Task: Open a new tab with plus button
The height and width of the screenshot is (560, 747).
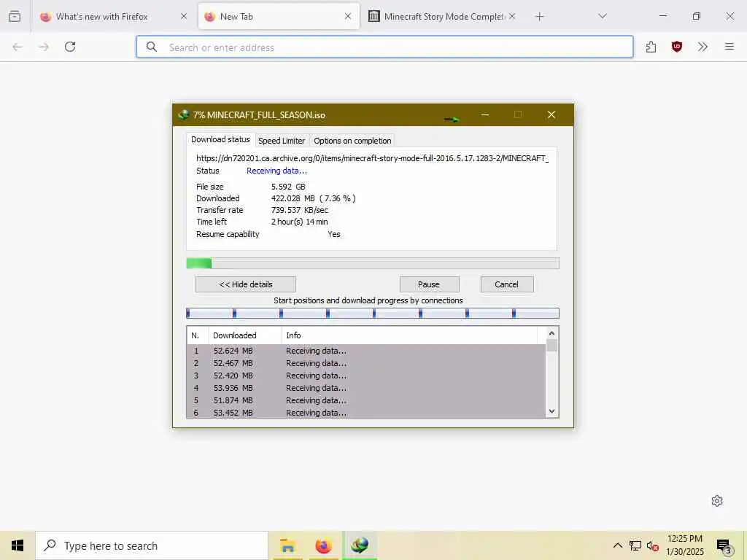Action: [x=539, y=17]
